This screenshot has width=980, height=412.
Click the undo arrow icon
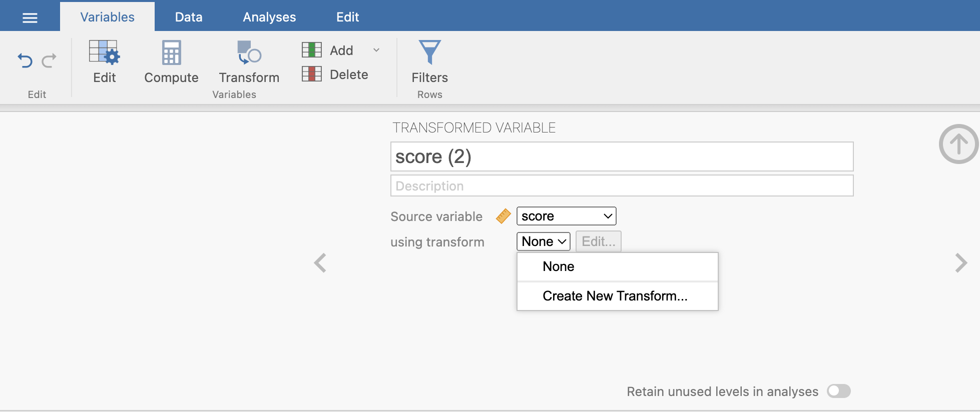25,60
